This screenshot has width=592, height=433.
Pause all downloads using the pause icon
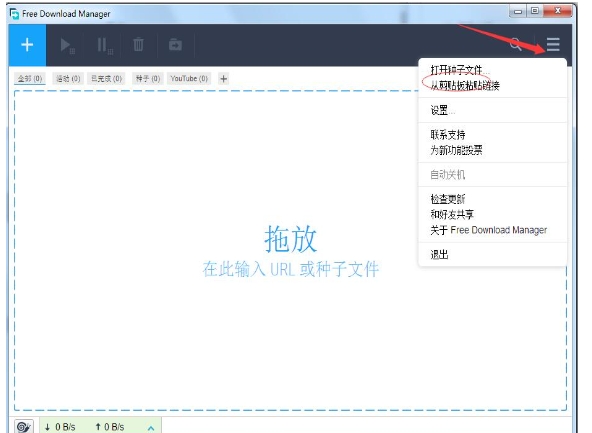coord(104,45)
